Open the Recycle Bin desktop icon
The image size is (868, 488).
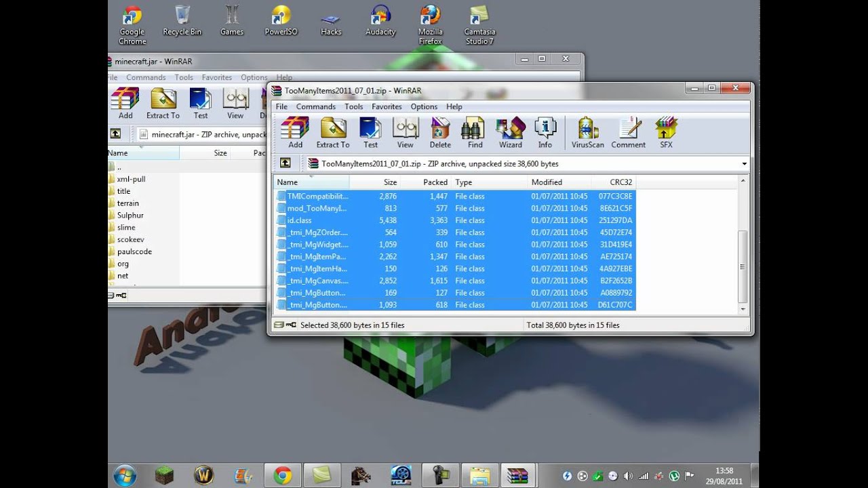pos(182,21)
